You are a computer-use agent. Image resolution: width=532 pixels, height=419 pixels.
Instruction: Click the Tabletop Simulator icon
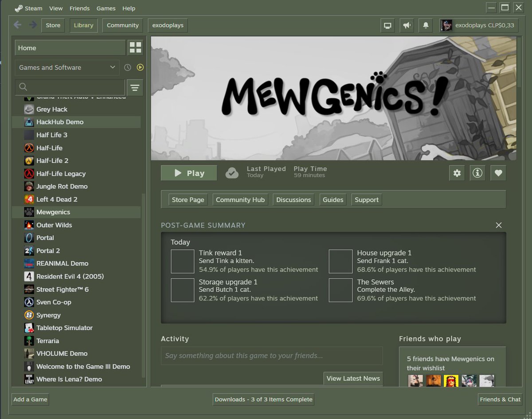click(29, 328)
